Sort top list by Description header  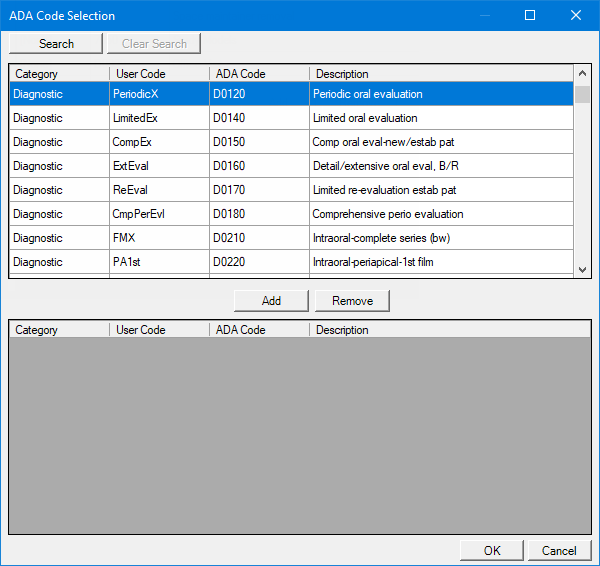440,74
